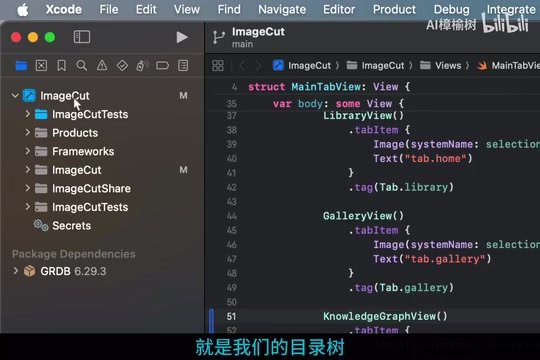
Task: Click line number 51 in the gutter
Action: coord(231,316)
